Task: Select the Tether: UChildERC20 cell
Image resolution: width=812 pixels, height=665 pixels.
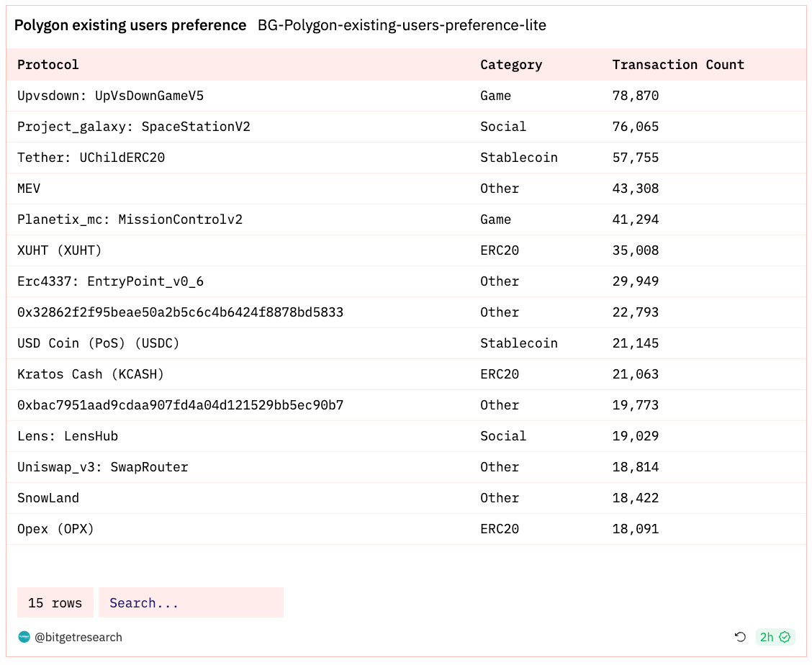Action: point(91,158)
